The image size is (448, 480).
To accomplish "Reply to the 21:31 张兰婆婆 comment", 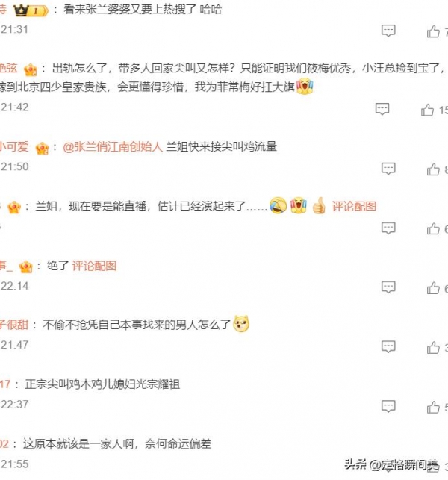I will click(x=388, y=31).
